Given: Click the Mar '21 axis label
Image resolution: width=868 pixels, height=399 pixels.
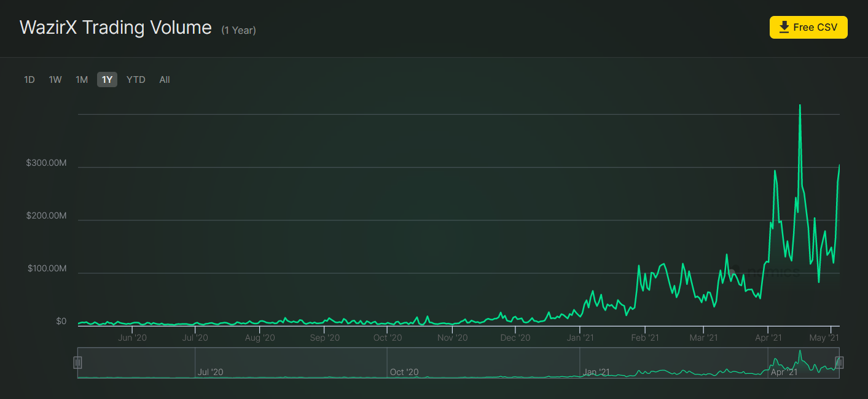Looking at the screenshot, I should pos(703,338).
